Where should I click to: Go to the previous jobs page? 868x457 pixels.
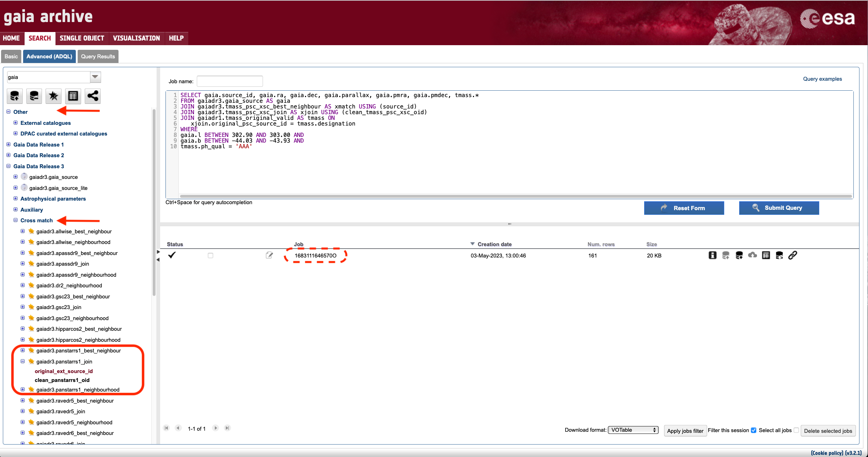[x=178, y=428]
